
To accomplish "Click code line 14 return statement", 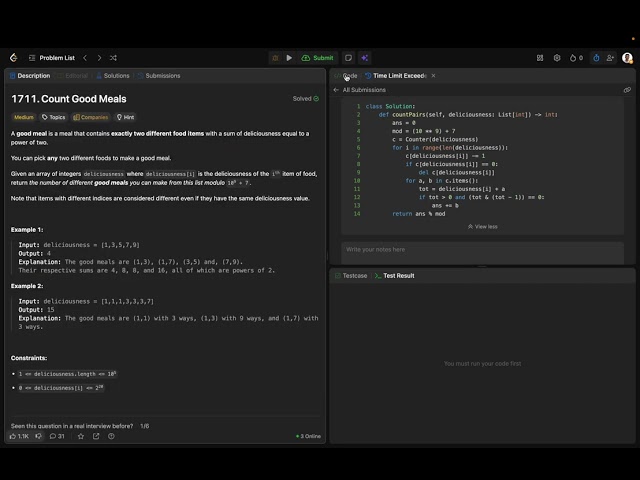I will pyautogui.click(x=418, y=214).
